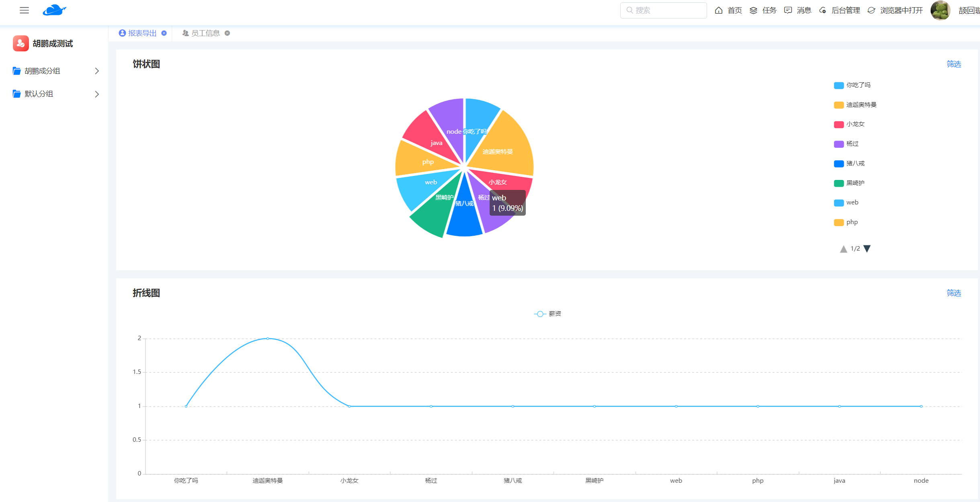Toggle 小龙女 legend item
The height and width of the screenshot is (502, 980).
(849, 124)
